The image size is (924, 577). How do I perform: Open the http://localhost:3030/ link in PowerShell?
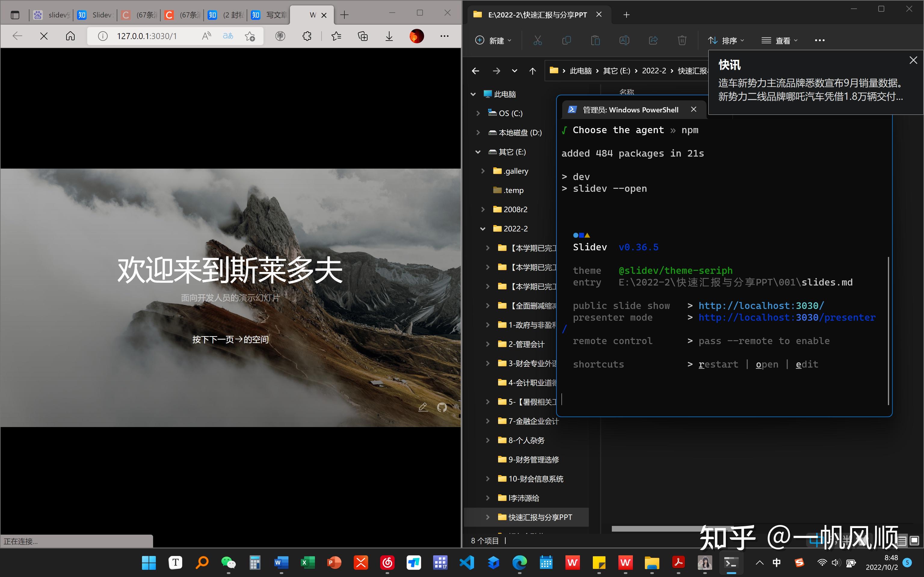[761, 305]
